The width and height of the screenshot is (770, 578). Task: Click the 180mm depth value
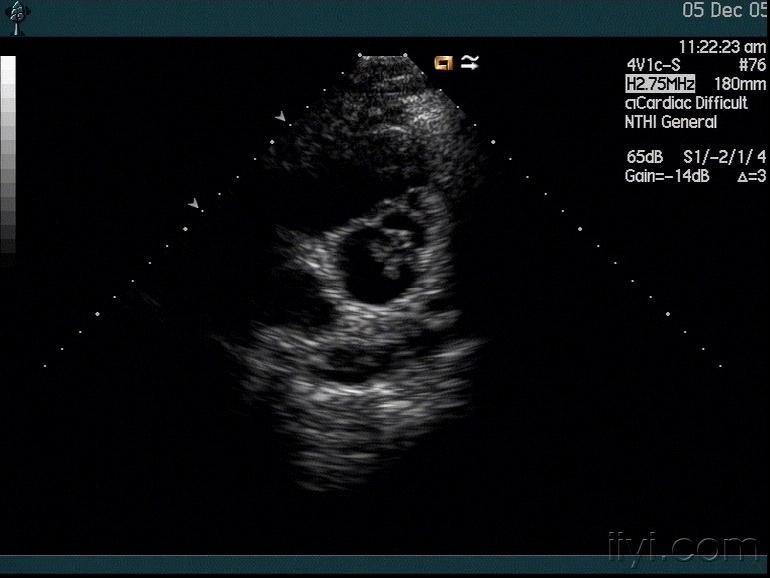(740, 84)
